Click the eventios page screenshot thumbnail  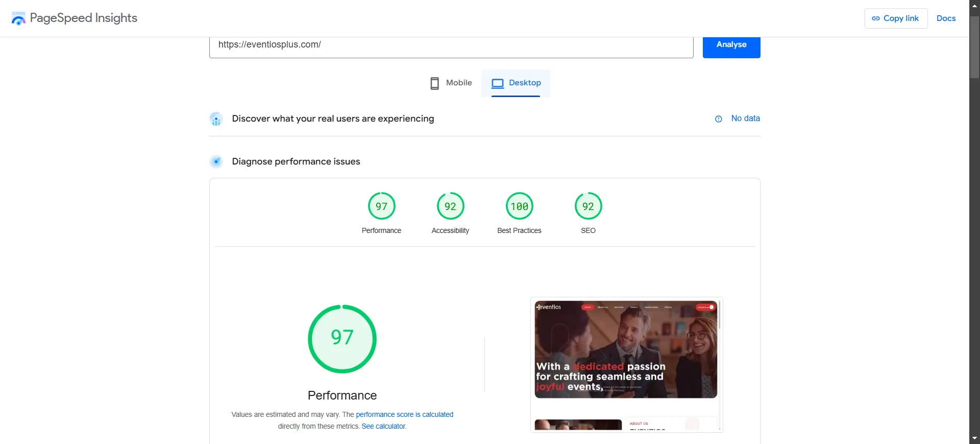[627, 365]
